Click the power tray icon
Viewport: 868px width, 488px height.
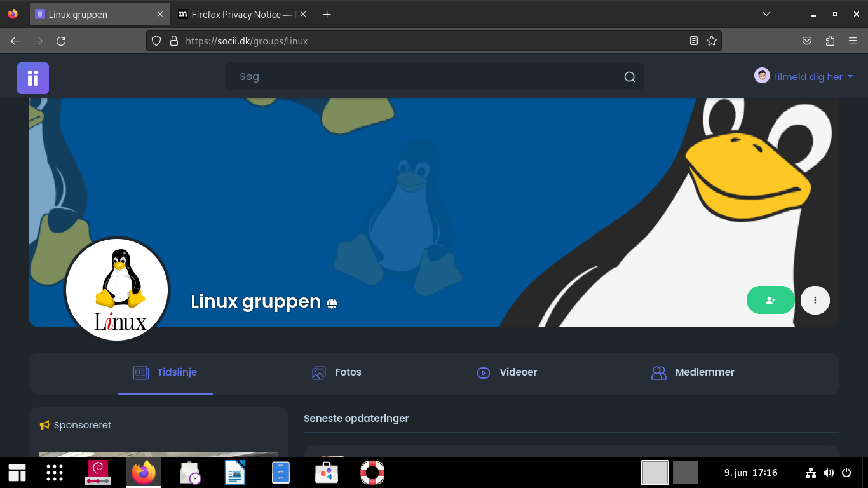coord(846,473)
